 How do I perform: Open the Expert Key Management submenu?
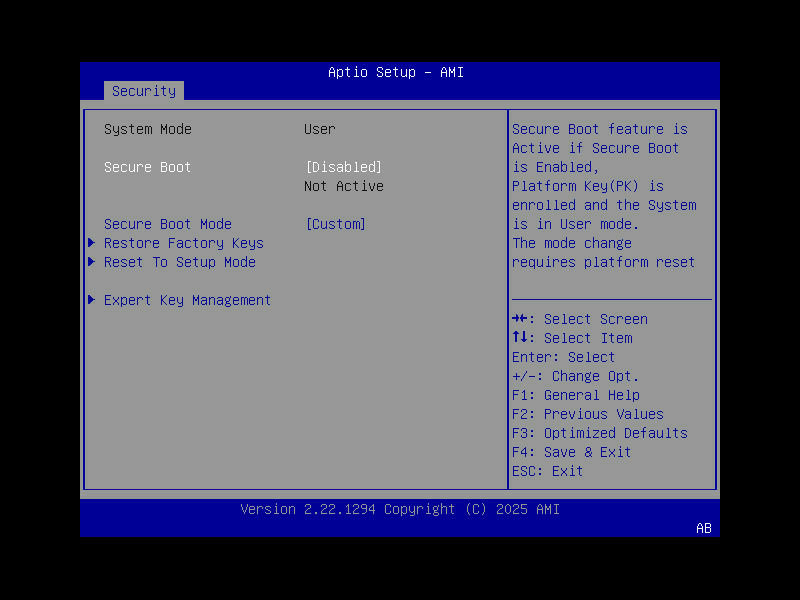point(186,300)
